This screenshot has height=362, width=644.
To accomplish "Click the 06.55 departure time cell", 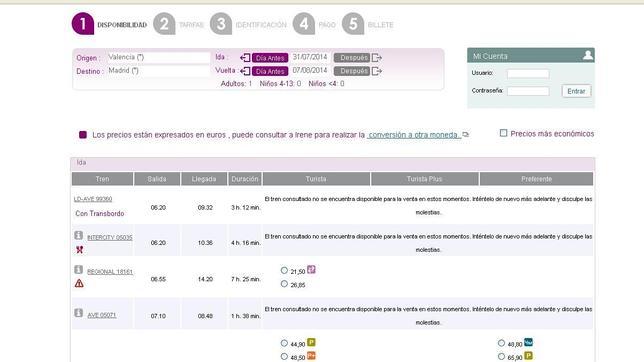I will tap(158, 279).
